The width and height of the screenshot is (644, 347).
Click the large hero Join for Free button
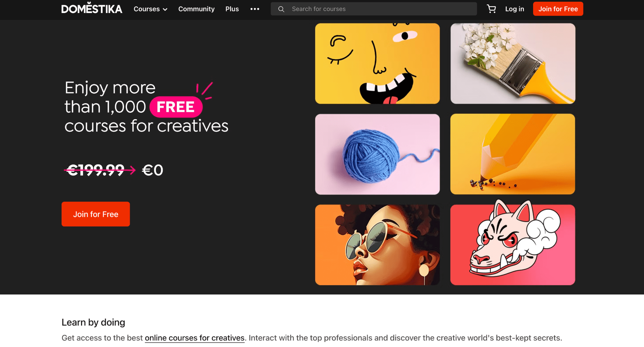[96, 214]
